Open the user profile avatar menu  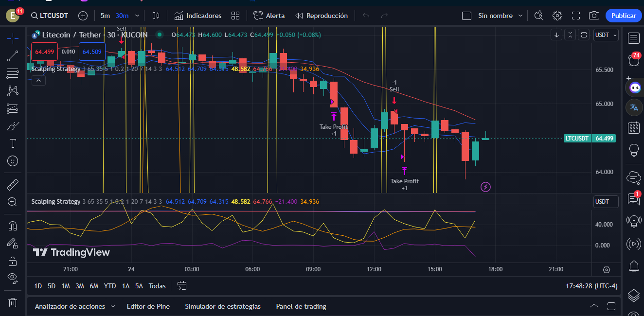(13, 16)
